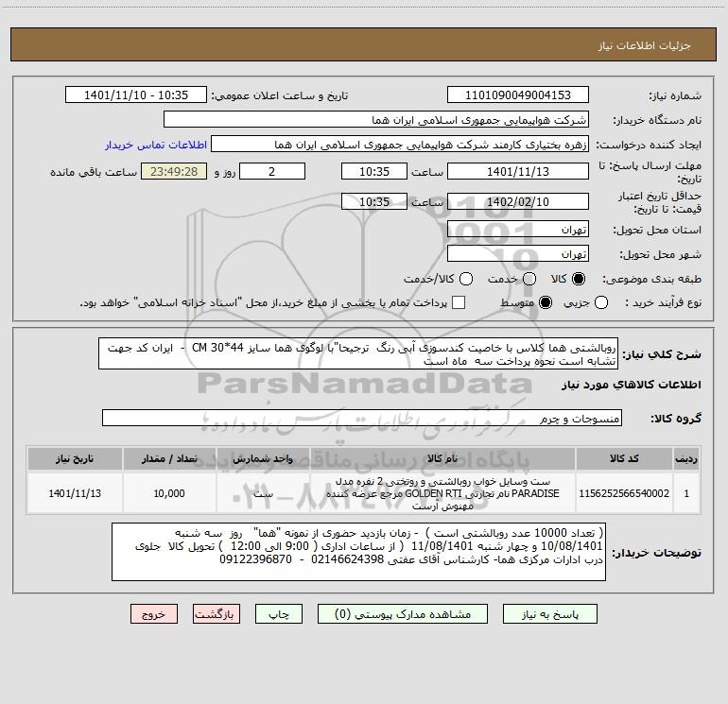728x704 pixels.
Task: Click the need date cell 1401/11/13
Action: (x=75, y=493)
